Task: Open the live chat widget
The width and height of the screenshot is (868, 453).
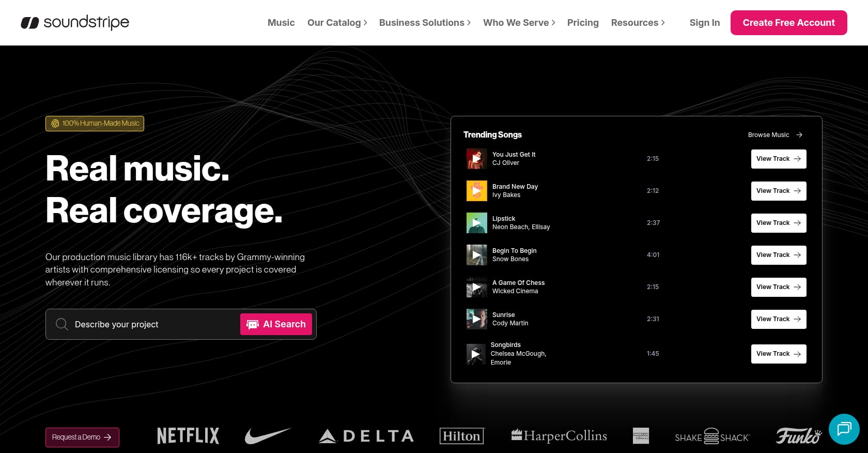Action: (x=844, y=429)
